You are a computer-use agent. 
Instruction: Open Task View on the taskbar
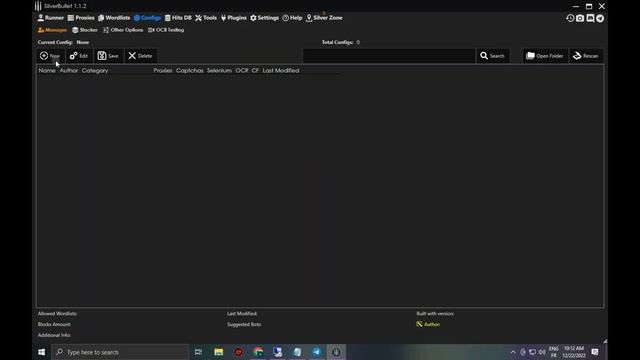point(198,352)
